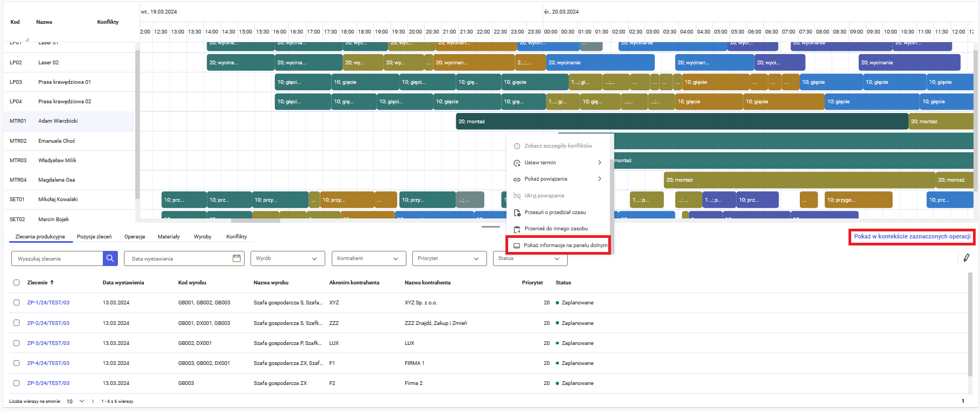980x412 pixels.
Task: Click the clipboard icon beside Przenieś do innego zasobu
Action: pos(517,229)
